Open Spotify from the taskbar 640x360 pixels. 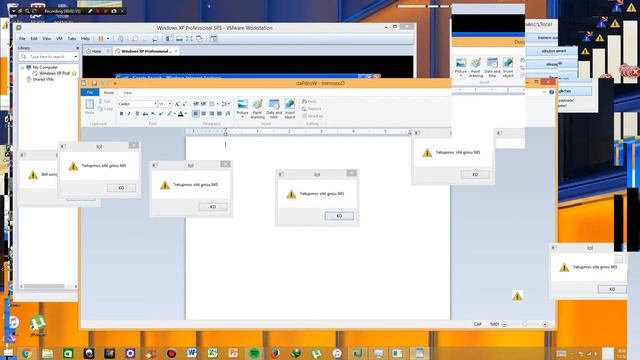point(254,353)
